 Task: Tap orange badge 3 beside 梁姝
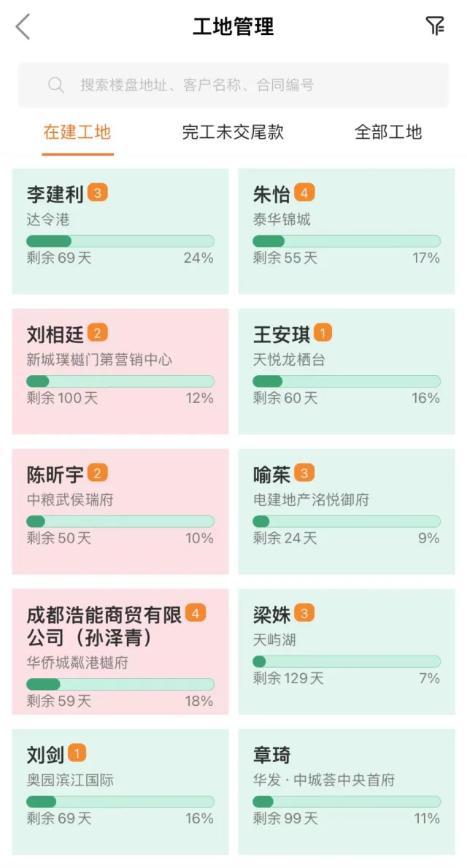[x=304, y=612]
